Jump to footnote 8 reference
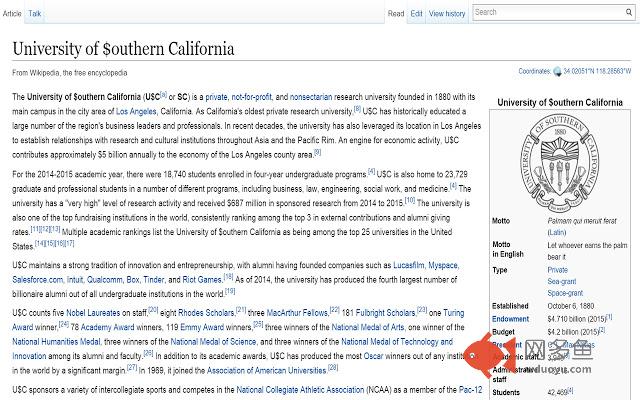Screen dimensions: 640x400 pos(357,109)
